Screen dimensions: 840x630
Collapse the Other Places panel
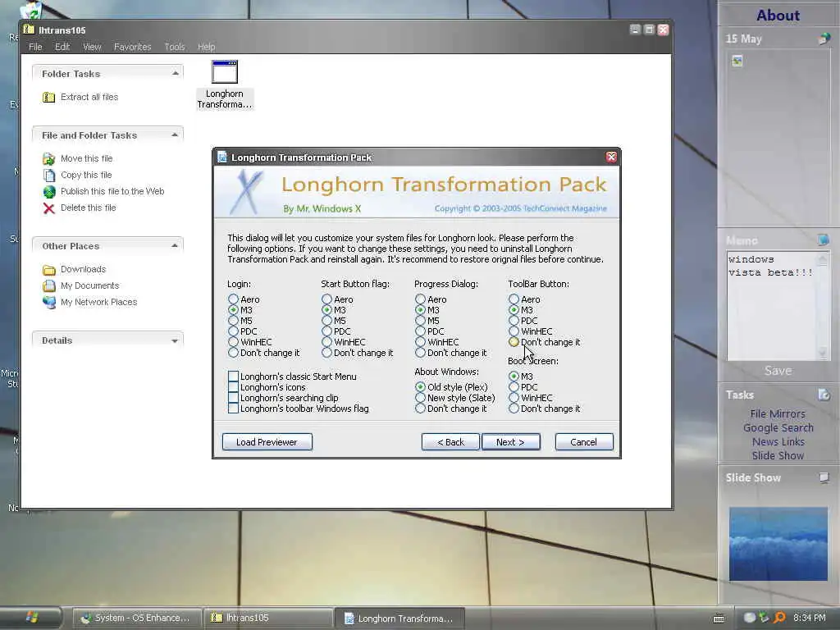175,246
